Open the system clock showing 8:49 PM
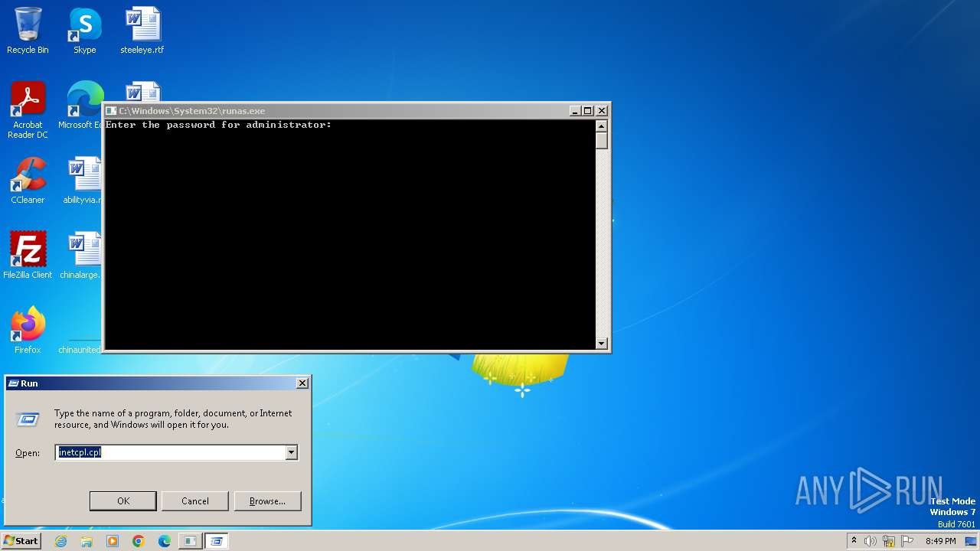Screen dimensions: 980x551 click(x=940, y=541)
